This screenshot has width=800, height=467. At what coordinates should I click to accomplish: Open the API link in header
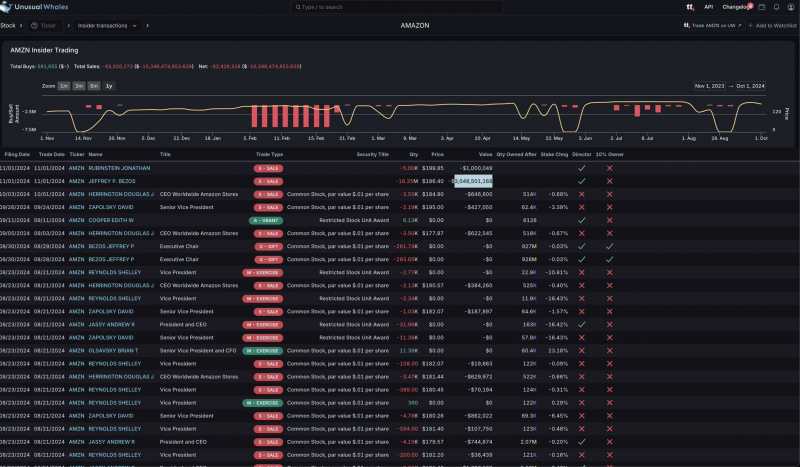[708, 7]
